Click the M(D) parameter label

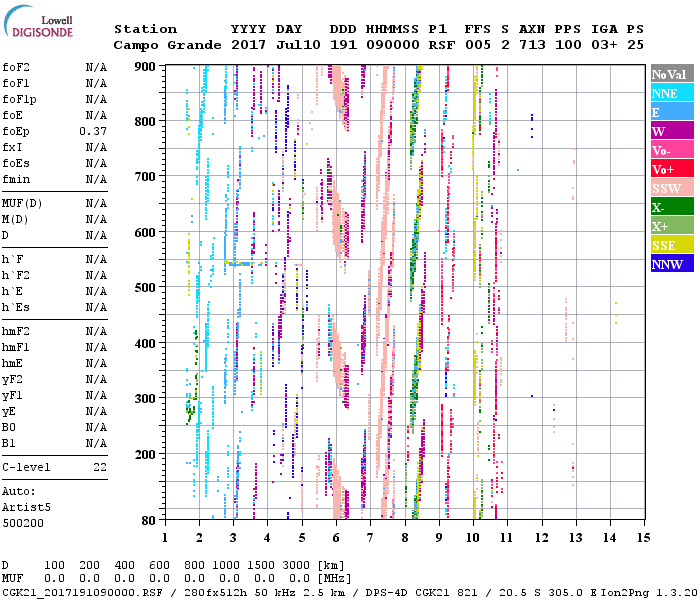tap(15, 220)
